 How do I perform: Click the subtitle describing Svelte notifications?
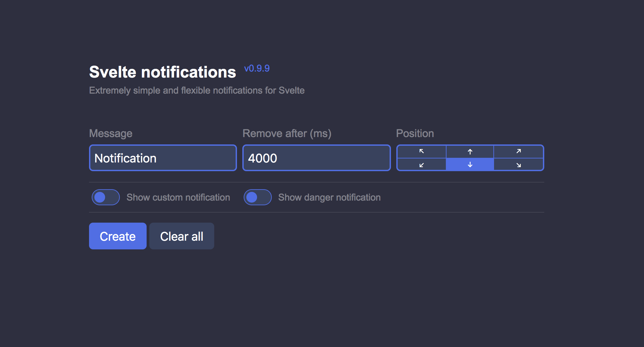click(197, 90)
